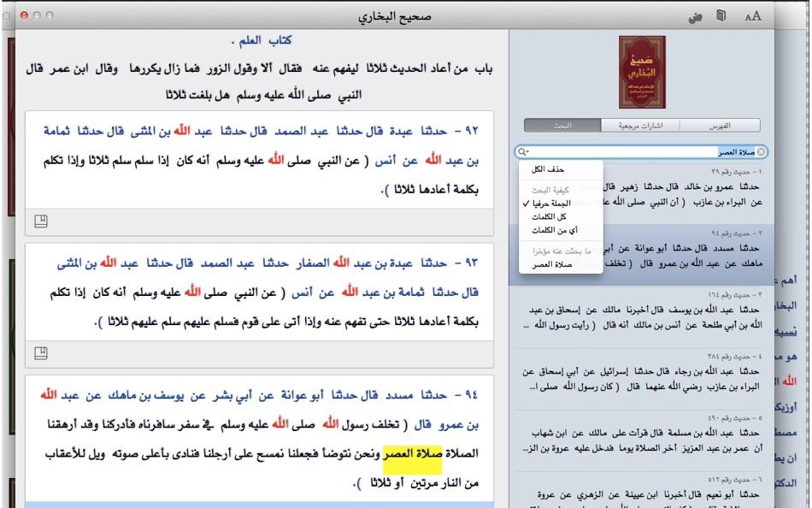This screenshot has height=508, width=812.
Task: Switch to the اشارات مرجعية bookmarks tab
Action: 640,126
